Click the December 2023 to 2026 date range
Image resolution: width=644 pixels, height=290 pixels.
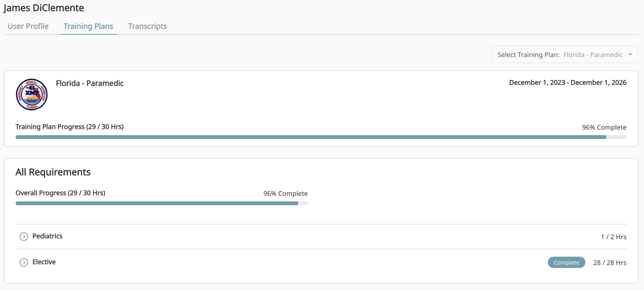(568, 82)
